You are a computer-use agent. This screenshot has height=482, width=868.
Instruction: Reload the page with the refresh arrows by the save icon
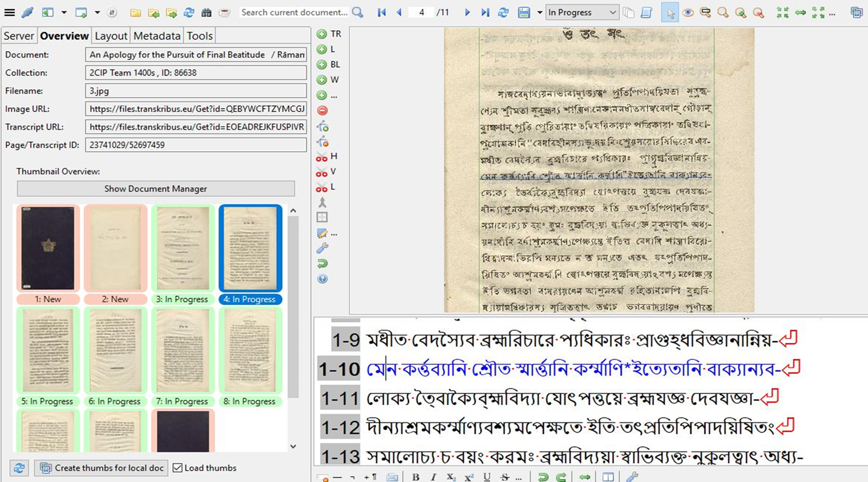[x=503, y=12]
